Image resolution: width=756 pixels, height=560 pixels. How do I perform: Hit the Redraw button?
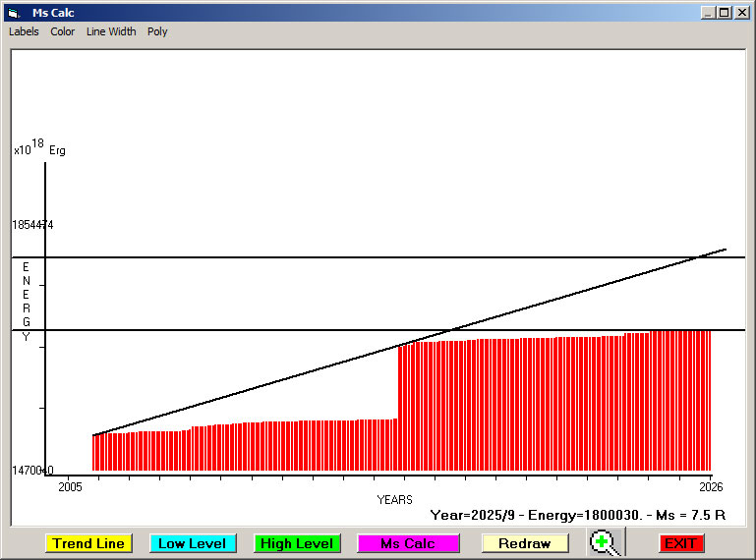point(525,543)
